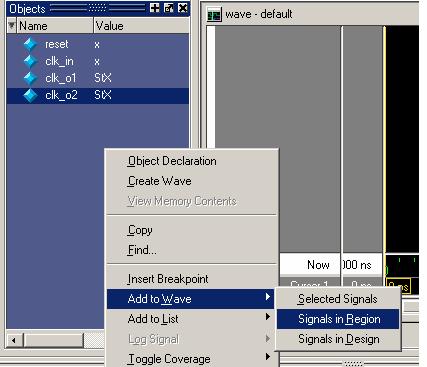Image resolution: width=427 pixels, height=367 pixels.
Task: Click the wave window icon beside 'wave - default'
Action: [x=214, y=15]
